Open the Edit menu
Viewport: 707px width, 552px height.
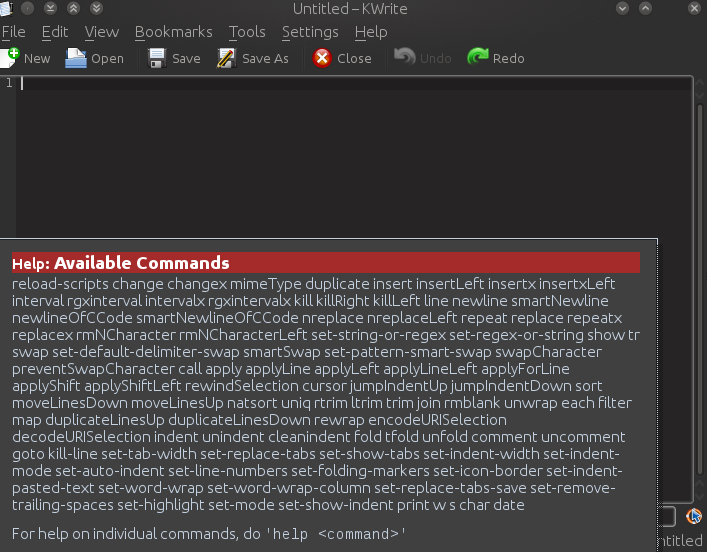pos(55,32)
